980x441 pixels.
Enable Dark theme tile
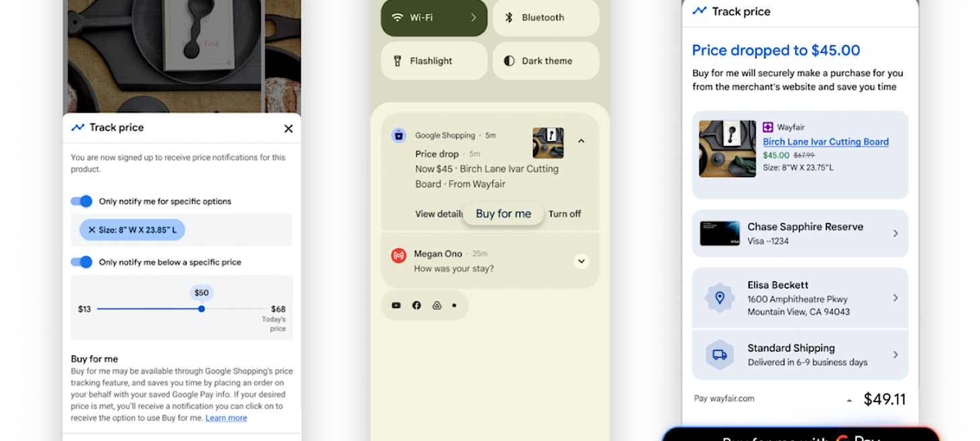pos(545,60)
